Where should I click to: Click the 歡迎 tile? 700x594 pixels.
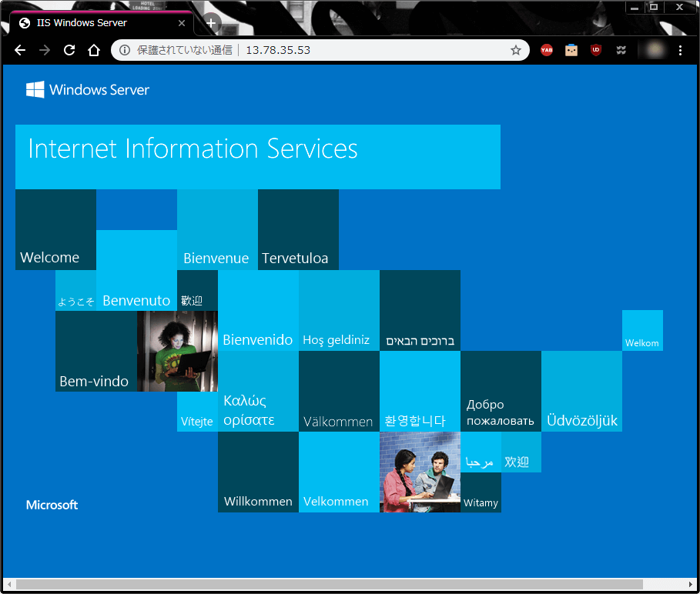tap(197, 290)
